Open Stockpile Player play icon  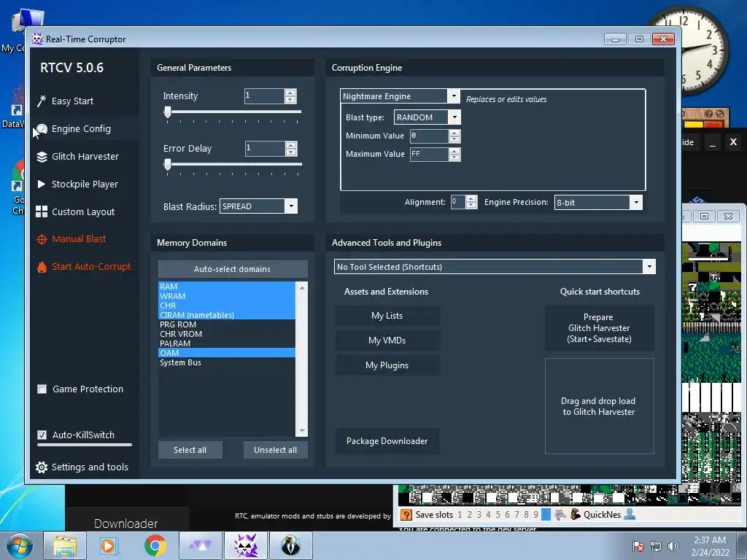point(42,184)
